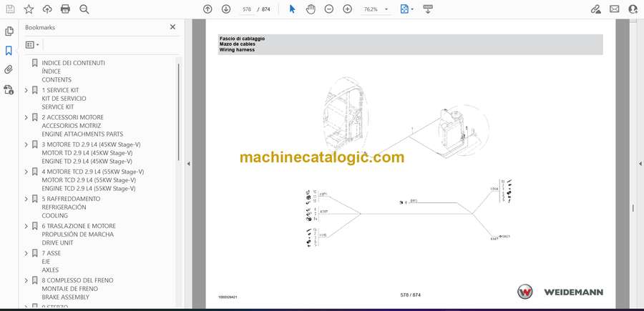Go to the next page arrow

[226, 9]
